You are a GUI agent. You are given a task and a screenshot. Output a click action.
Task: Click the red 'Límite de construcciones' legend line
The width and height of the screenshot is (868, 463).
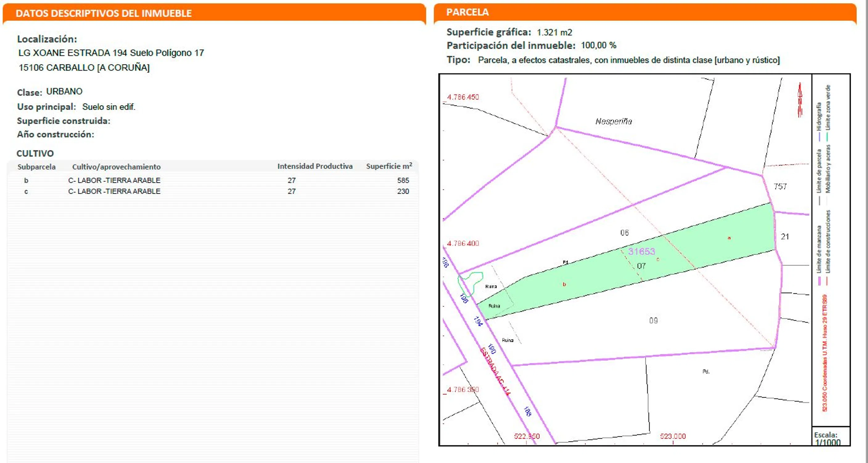coord(827,281)
